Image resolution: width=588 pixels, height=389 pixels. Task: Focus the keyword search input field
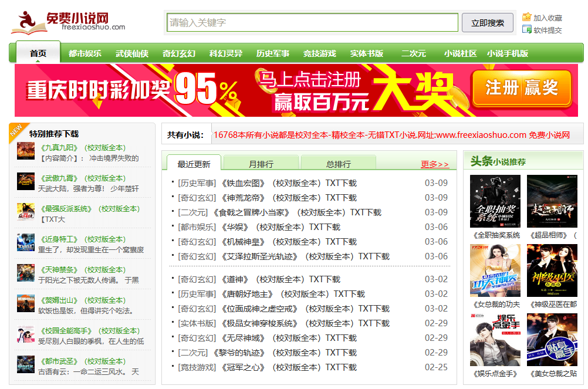click(x=312, y=23)
